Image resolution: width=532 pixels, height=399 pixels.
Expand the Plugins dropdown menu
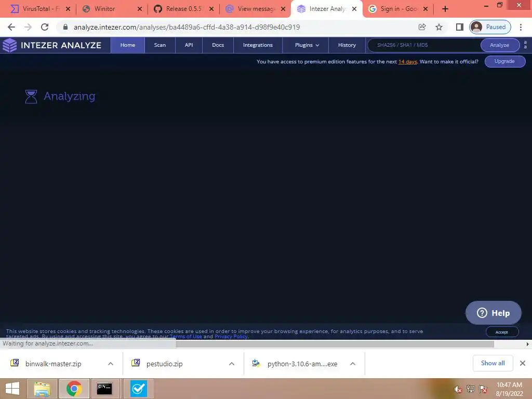[307, 45]
